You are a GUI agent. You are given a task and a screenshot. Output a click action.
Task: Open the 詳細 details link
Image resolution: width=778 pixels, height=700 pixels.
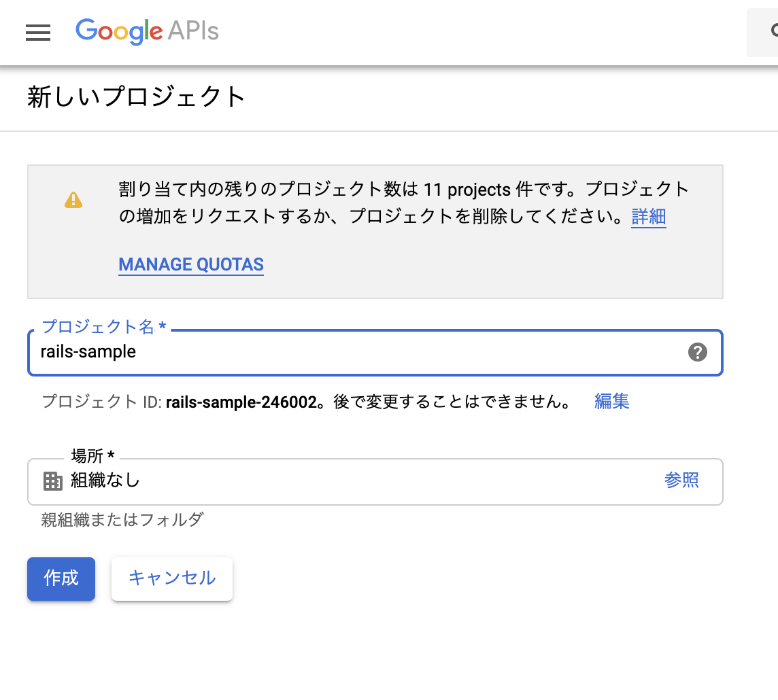tap(648, 217)
